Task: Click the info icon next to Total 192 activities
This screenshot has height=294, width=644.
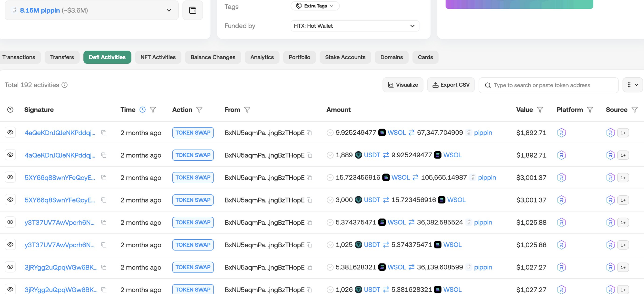Action: point(64,85)
